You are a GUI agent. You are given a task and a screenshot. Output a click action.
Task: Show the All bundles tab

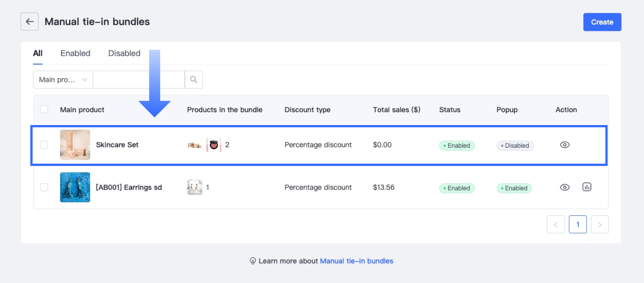point(38,53)
